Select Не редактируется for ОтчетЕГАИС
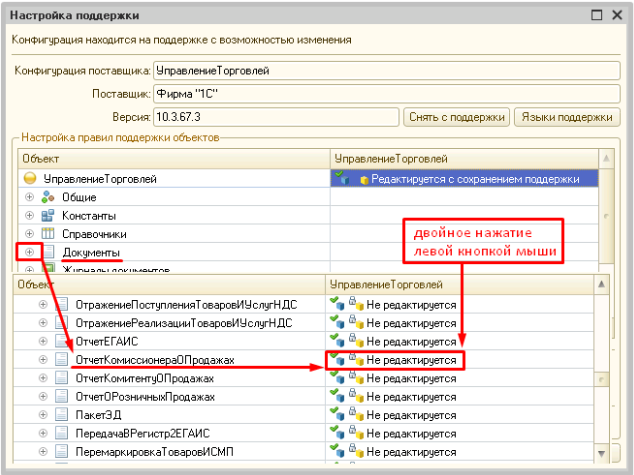This screenshot has height=475, width=634. (x=411, y=342)
